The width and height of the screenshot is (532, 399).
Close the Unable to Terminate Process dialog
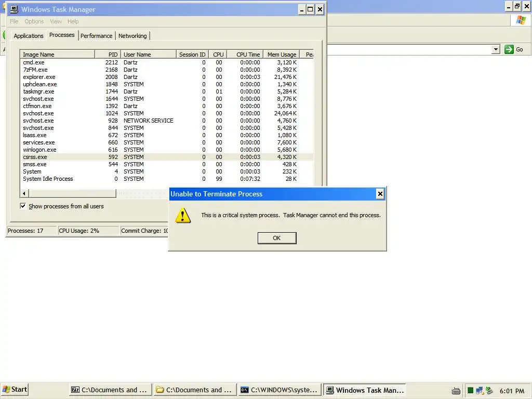[380, 194]
